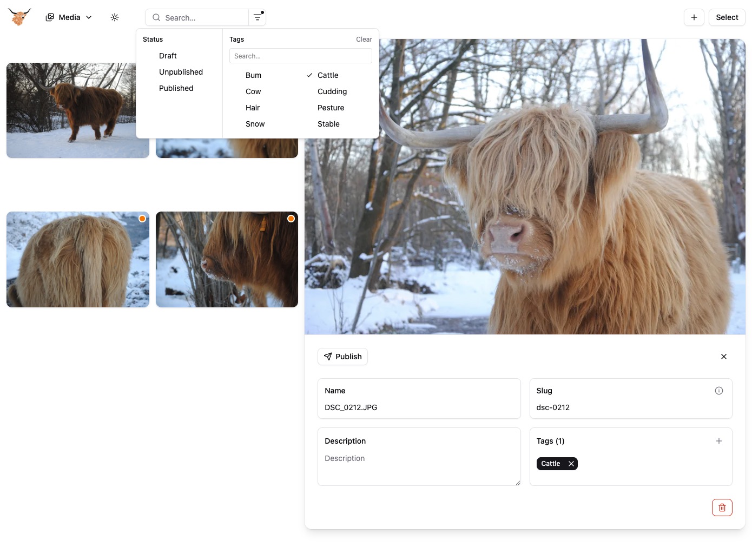This screenshot has width=752, height=560.
Task: Click the highland cow app logo
Action: pyautogui.click(x=19, y=17)
